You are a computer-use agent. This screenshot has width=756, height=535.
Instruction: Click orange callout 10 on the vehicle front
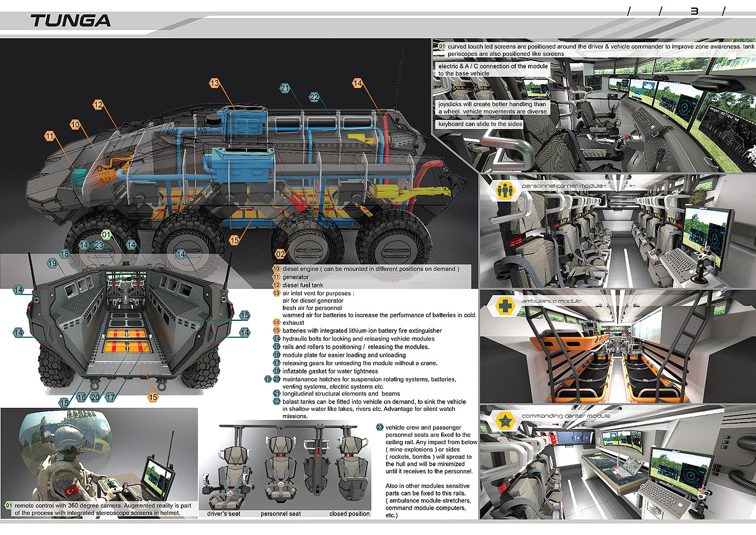point(75,125)
